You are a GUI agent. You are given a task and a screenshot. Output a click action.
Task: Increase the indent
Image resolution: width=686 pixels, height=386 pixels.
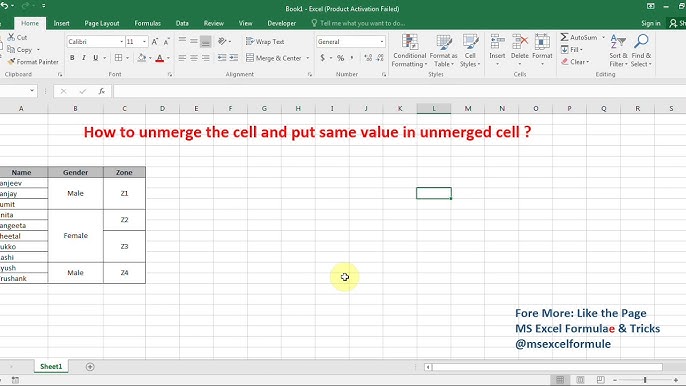click(x=234, y=58)
